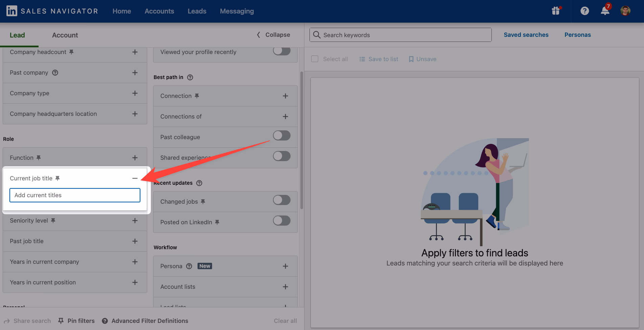This screenshot has width=644, height=330.
Task: Click the Search keywords field
Action: [400, 35]
